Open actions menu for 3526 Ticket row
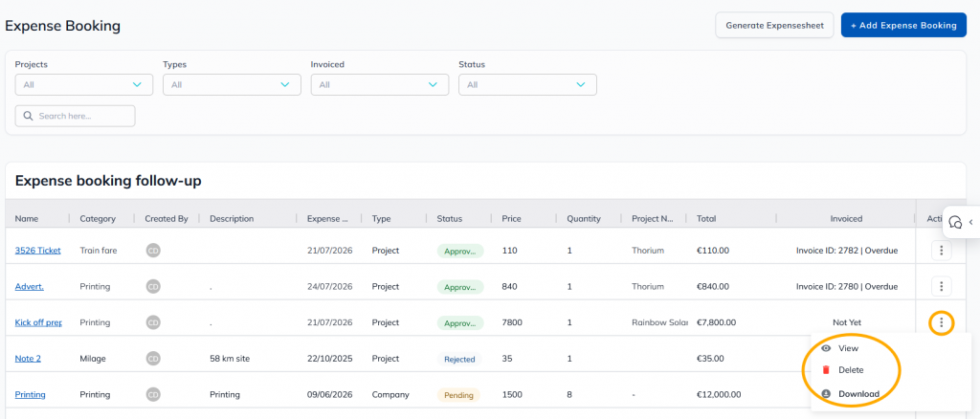The width and height of the screenshot is (980, 419). pyautogui.click(x=942, y=251)
